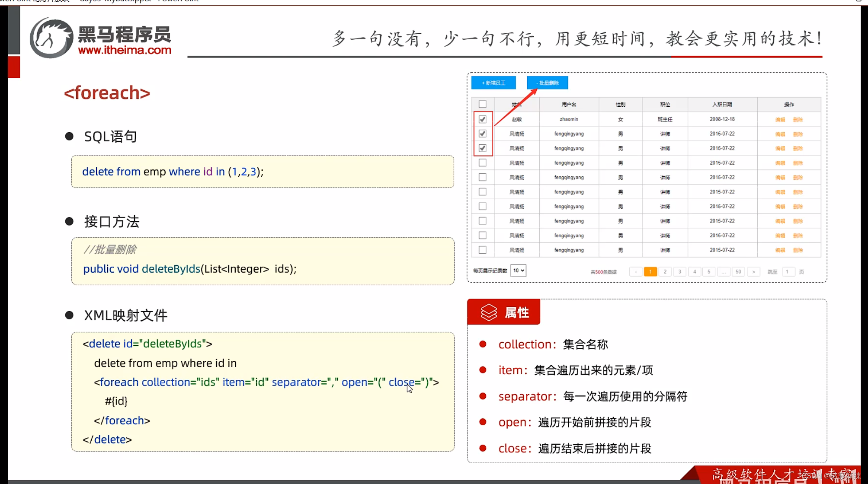Click the orange 删除 link for zhaomin row
Viewport: 868px width, 484px height.
[x=798, y=120]
